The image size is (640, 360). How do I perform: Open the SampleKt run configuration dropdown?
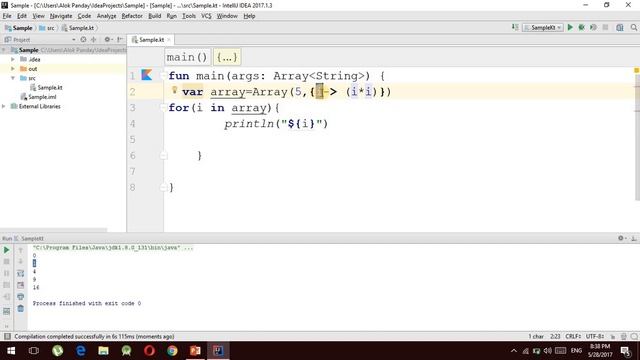[x=543, y=27]
